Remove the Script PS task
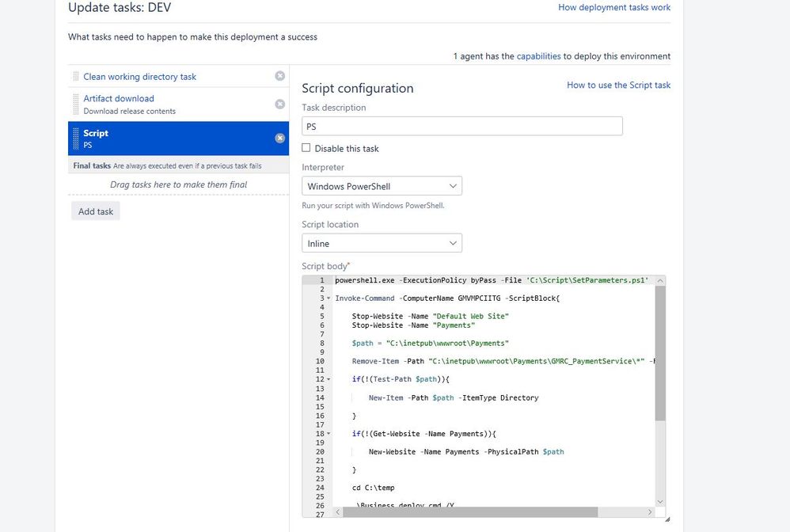 (279, 139)
